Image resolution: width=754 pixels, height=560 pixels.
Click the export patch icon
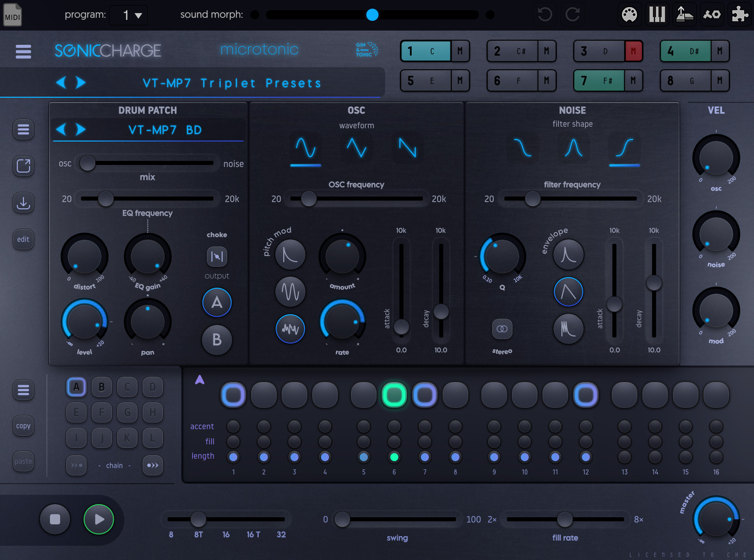coord(23,166)
